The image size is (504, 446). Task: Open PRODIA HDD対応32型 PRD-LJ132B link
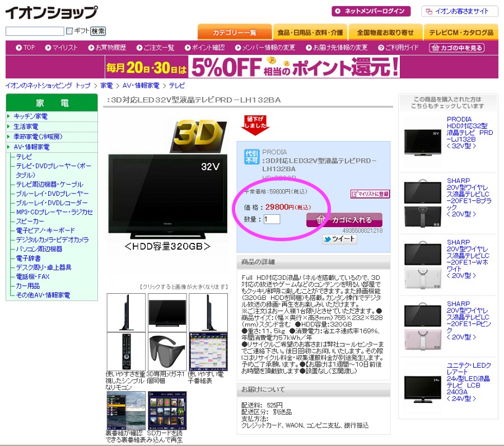pyautogui.click(x=470, y=133)
